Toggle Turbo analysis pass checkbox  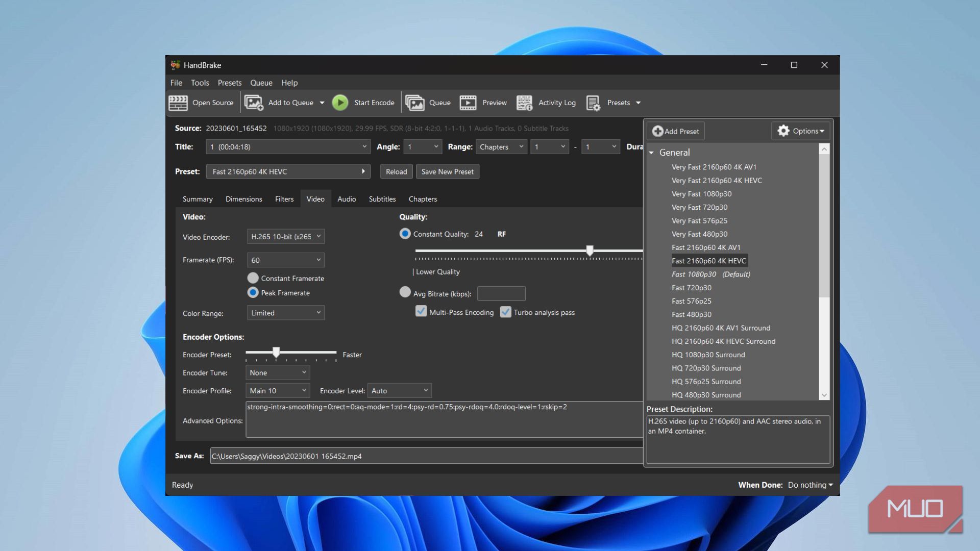505,312
